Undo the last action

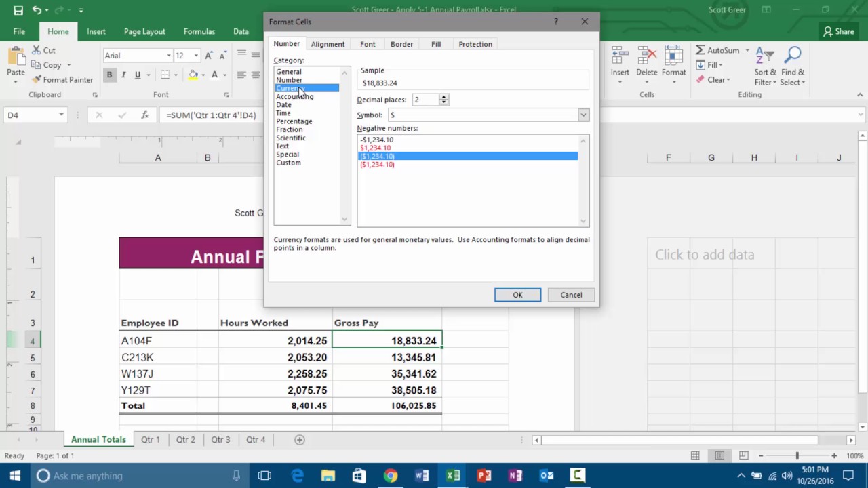click(x=37, y=10)
